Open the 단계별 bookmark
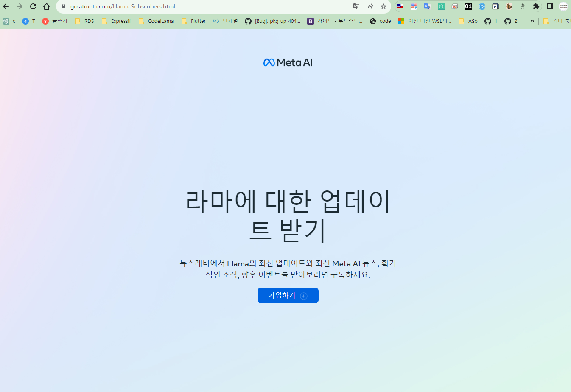This screenshot has height=392, width=571. pyautogui.click(x=225, y=21)
